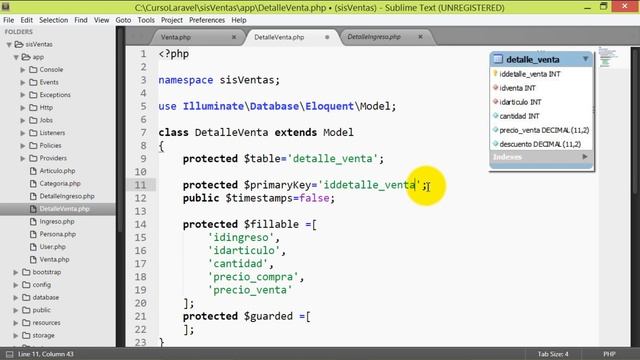Open the Help menu
640x360 pixels.
click(x=239, y=20)
